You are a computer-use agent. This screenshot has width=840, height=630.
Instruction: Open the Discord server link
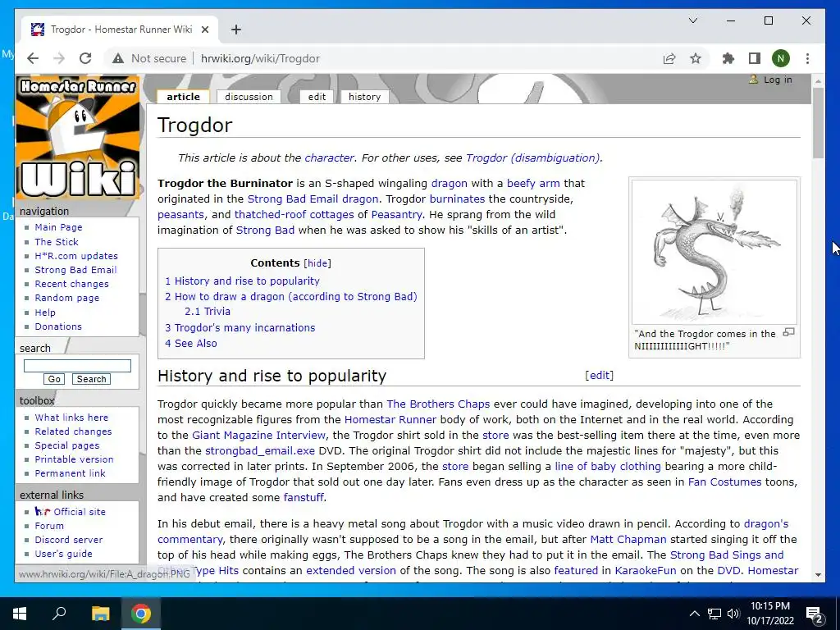pos(69,540)
